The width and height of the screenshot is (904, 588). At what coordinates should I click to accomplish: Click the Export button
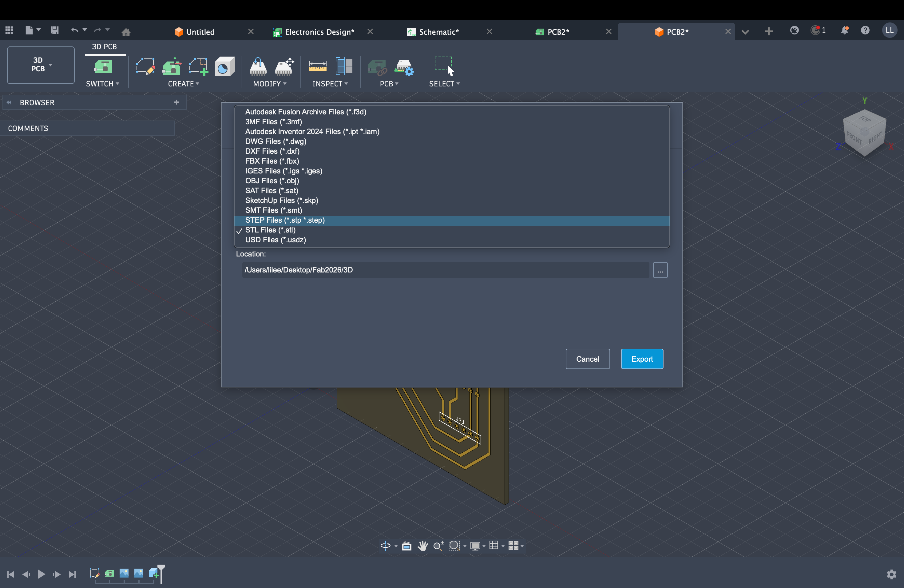point(641,359)
